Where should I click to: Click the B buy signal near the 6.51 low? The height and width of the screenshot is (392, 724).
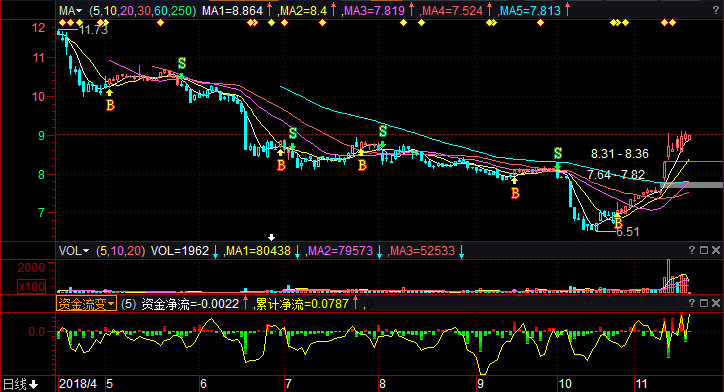[618, 223]
